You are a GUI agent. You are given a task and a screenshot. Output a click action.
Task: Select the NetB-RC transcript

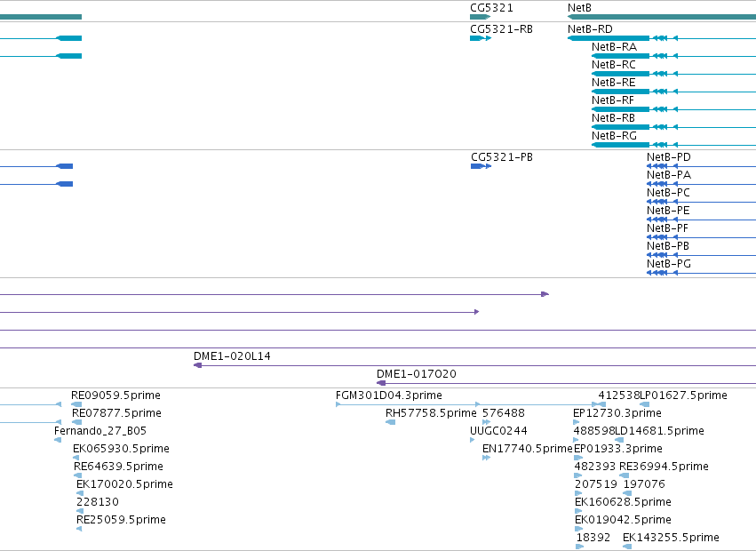(x=614, y=65)
